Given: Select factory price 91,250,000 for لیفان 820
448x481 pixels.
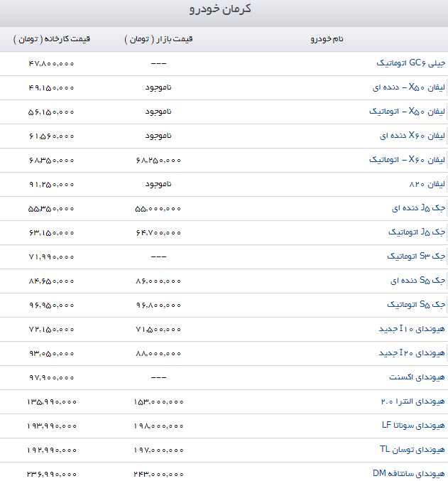Looking at the screenshot, I should click(x=52, y=184).
